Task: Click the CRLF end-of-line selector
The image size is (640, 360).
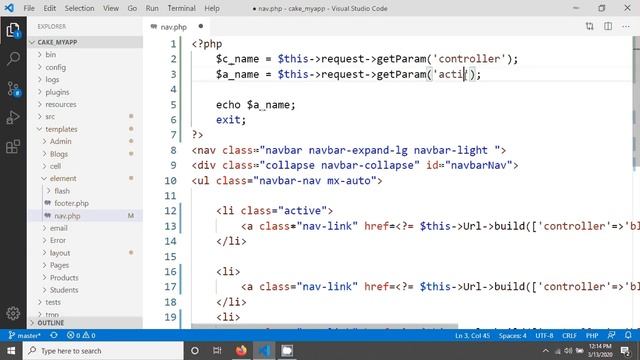Action: click(x=569, y=335)
